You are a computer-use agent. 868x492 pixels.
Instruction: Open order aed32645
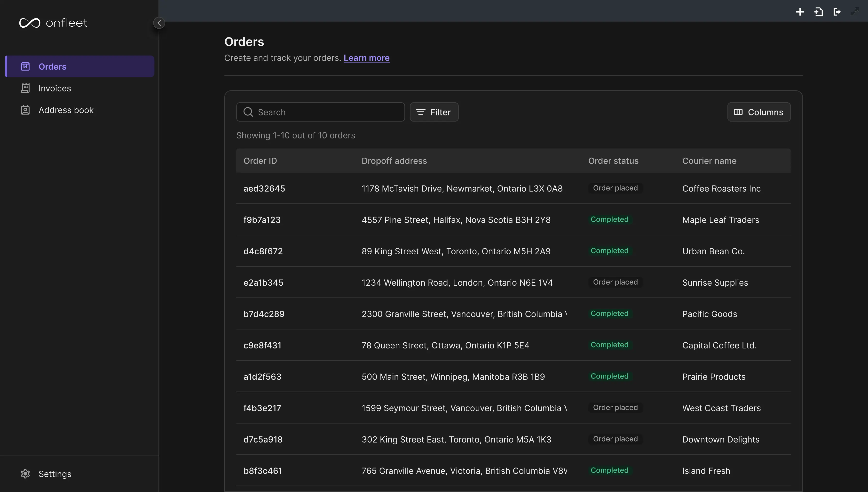[264, 189]
